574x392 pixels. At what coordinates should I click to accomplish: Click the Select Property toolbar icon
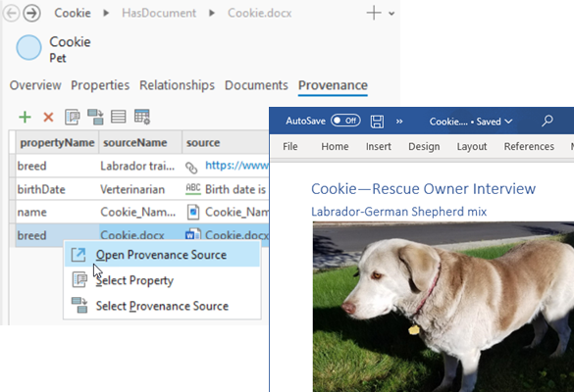pos(72,117)
